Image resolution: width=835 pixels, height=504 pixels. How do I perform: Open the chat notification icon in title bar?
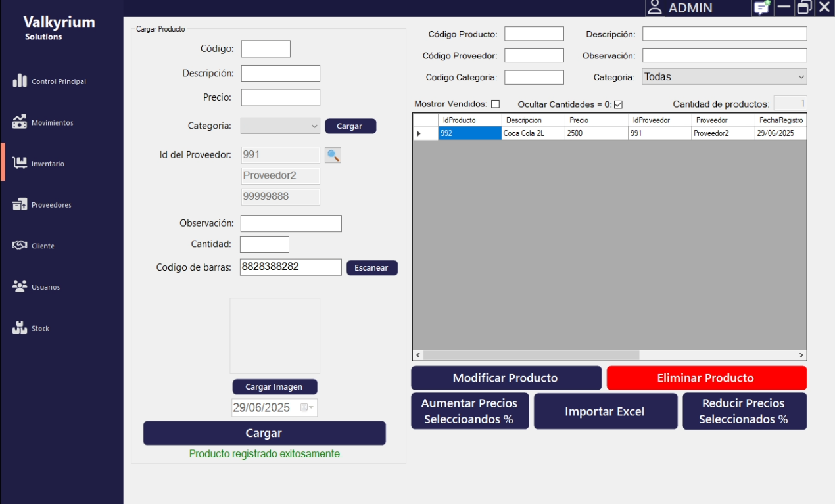(x=761, y=8)
